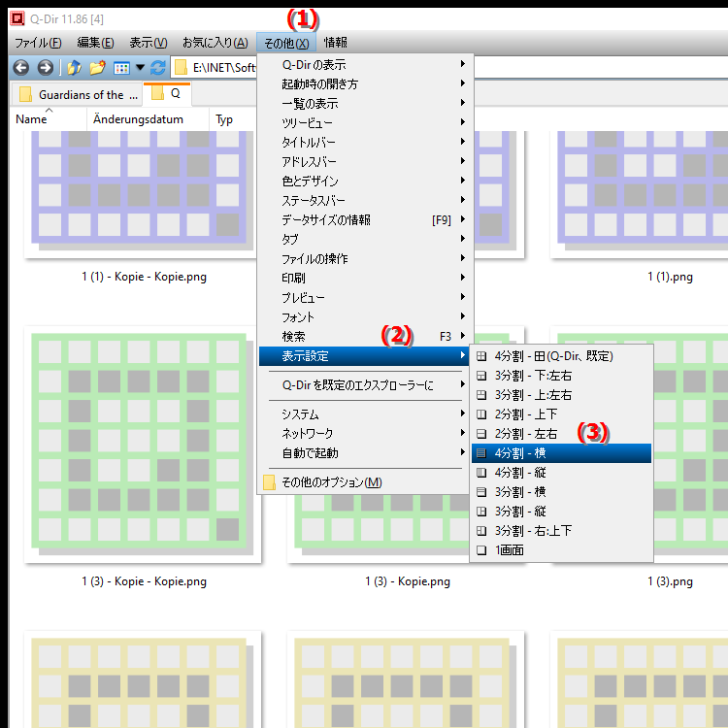Click the 4分割 - 横 layout icon
Viewport: 728px width, 728px height.
click(481, 453)
